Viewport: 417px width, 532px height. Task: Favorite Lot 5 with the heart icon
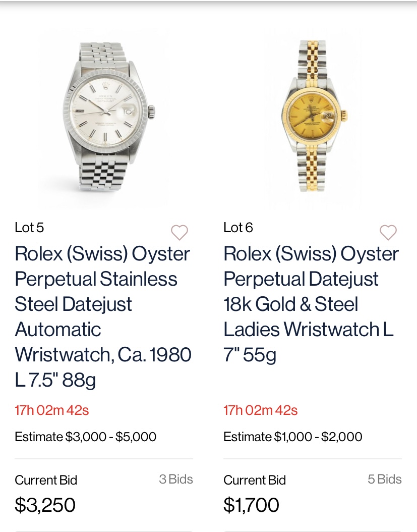[179, 233]
